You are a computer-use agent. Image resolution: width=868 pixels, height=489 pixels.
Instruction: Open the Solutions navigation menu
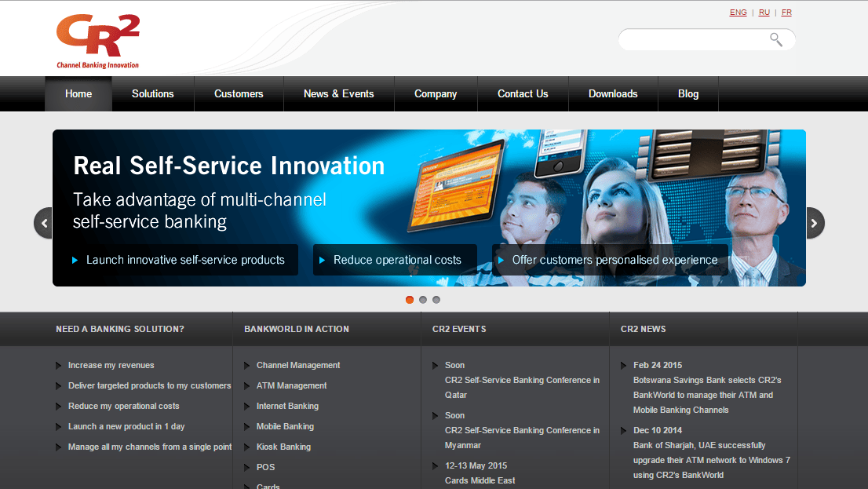pyautogui.click(x=152, y=94)
